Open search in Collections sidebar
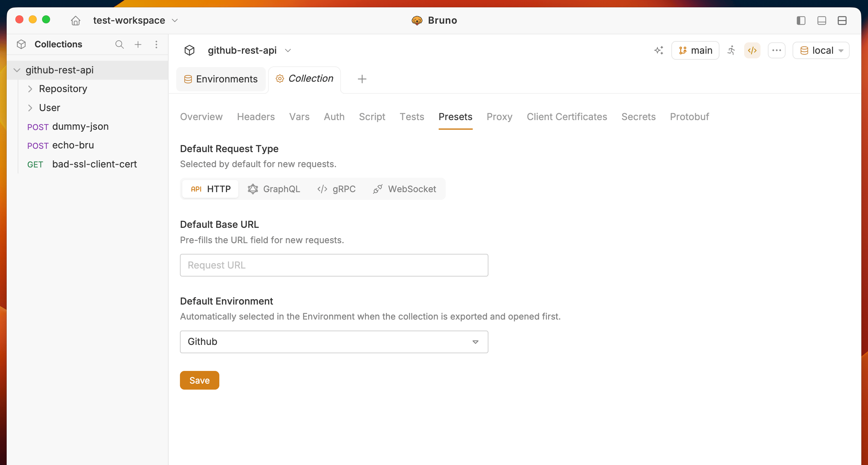Screen dimensions: 868x465 click(119, 44)
